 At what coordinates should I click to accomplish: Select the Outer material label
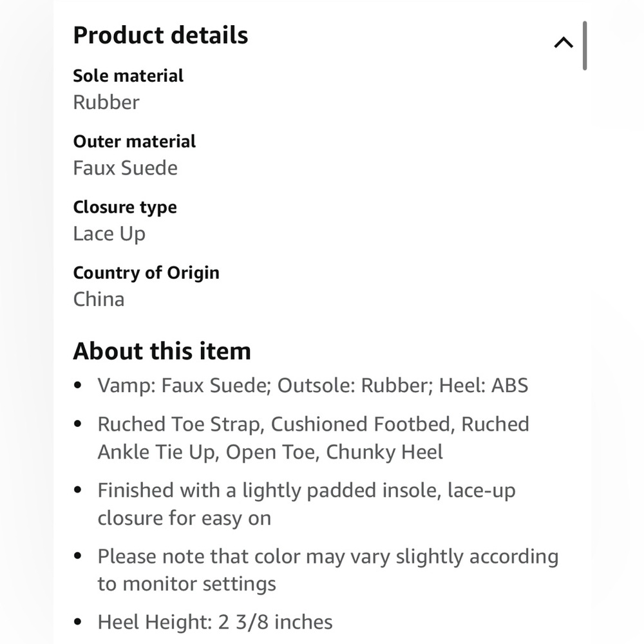(135, 142)
